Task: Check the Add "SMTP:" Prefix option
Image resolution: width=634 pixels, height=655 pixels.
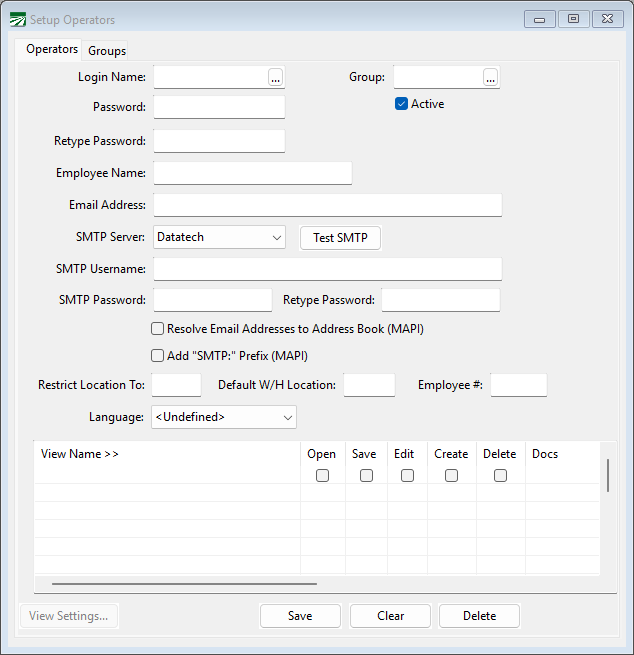Action: tap(158, 355)
